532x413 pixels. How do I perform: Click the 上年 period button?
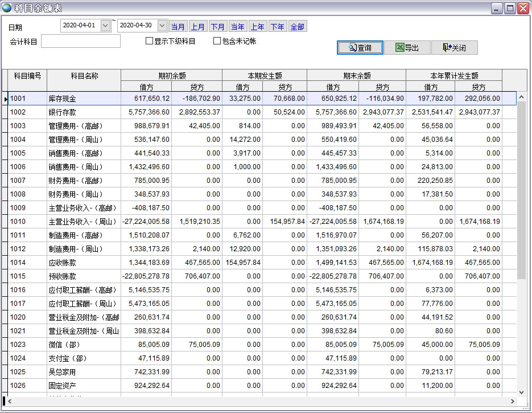tap(258, 26)
